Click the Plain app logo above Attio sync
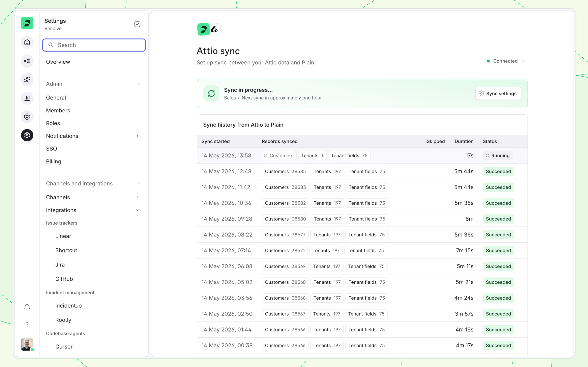Image resolution: width=588 pixels, height=367 pixels. (x=203, y=29)
